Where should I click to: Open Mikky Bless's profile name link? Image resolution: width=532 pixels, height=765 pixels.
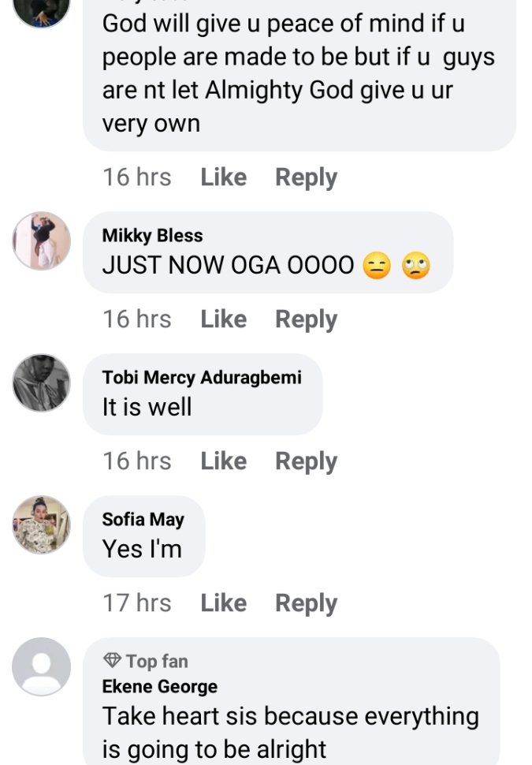tap(152, 236)
